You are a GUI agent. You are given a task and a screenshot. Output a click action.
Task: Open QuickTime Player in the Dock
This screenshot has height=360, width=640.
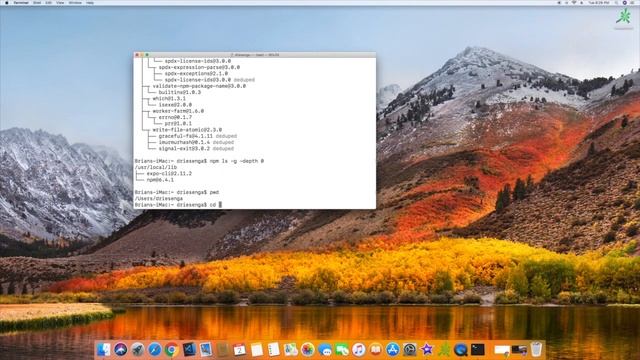coord(461,349)
